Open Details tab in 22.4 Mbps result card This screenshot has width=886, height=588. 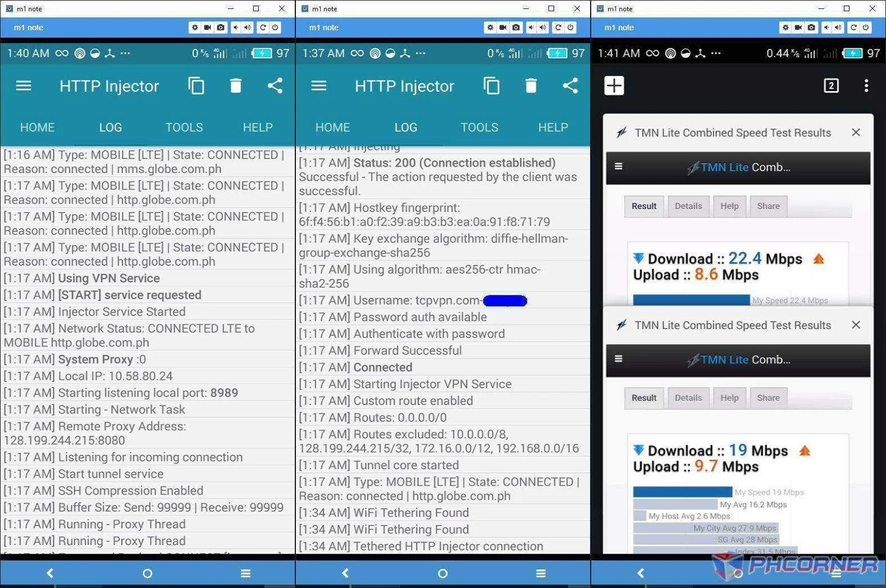click(x=688, y=206)
